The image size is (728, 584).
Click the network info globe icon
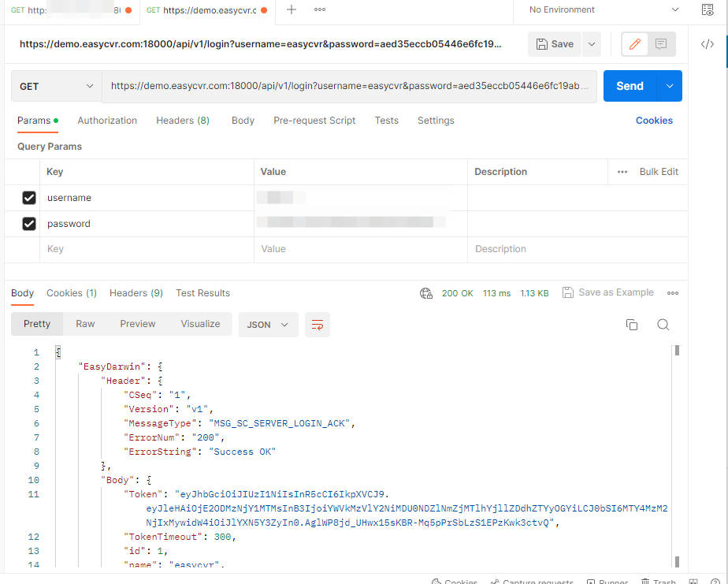coord(425,293)
